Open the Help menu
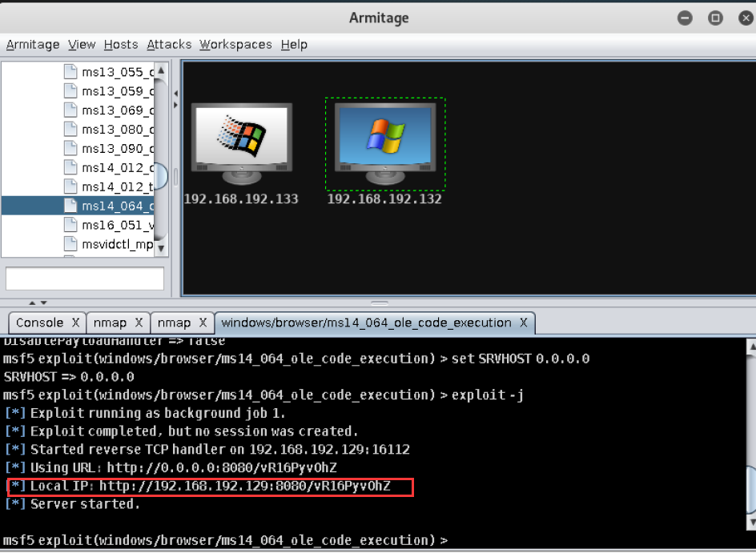Image resolution: width=756 pixels, height=553 pixels. click(294, 45)
